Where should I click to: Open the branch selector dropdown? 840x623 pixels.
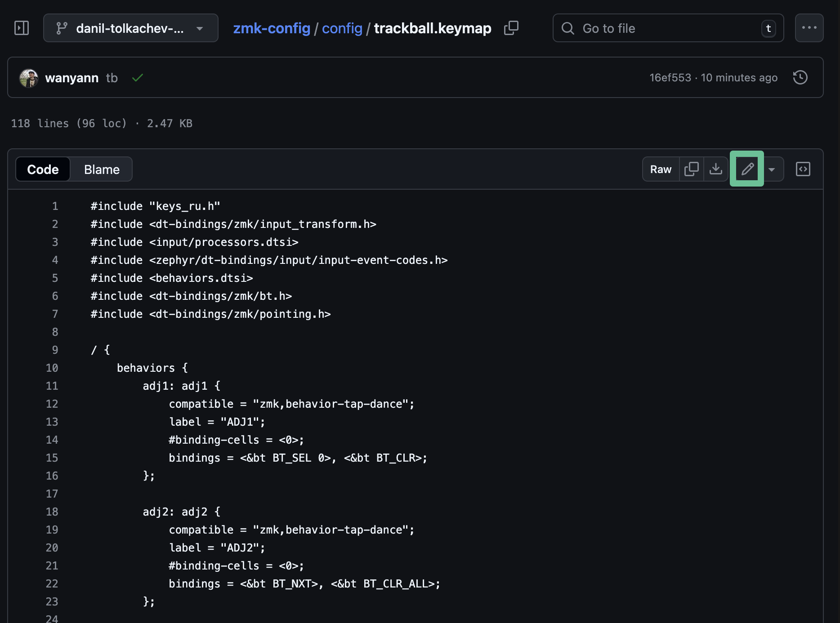click(x=130, y=28)
